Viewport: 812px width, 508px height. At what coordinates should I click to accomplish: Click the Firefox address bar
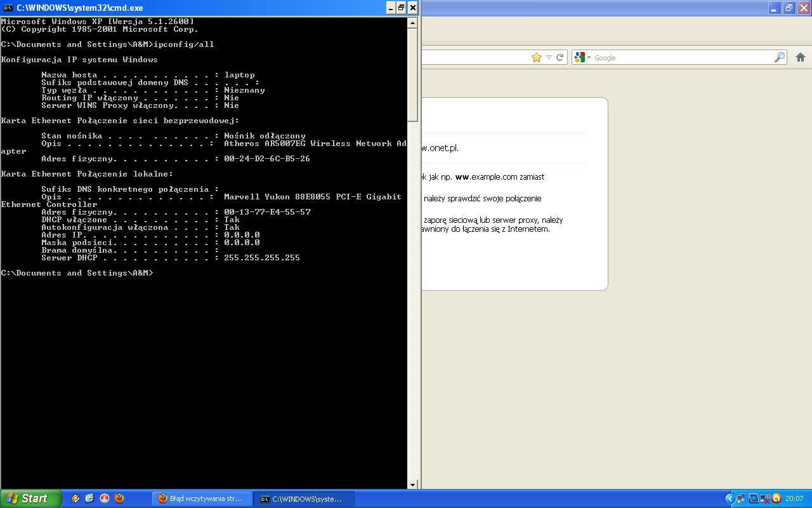pyautogui.click(x=476, y=58)
